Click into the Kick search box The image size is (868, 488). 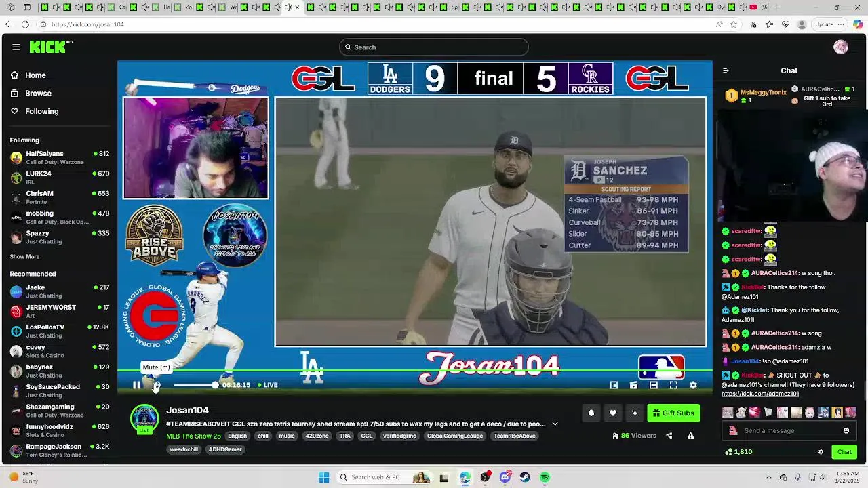[x=434, y=47]
